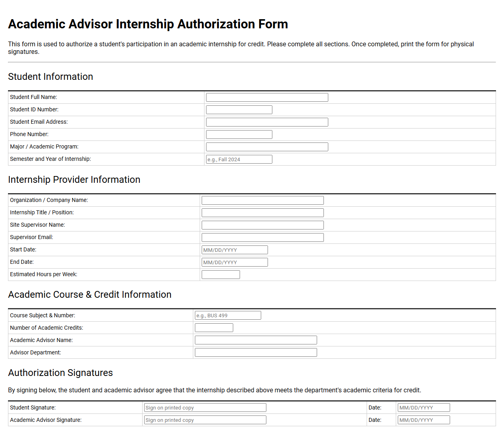Click the Student Full Name input field

[267, 97]
